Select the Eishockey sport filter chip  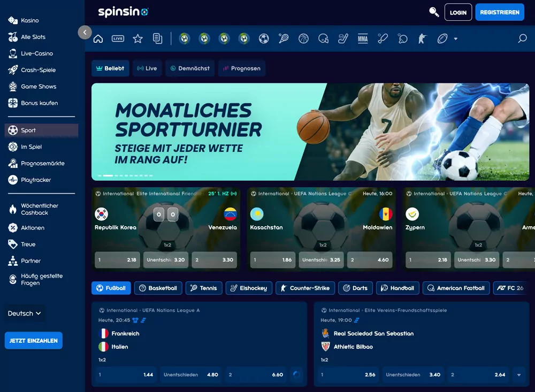tap(249, 288)
